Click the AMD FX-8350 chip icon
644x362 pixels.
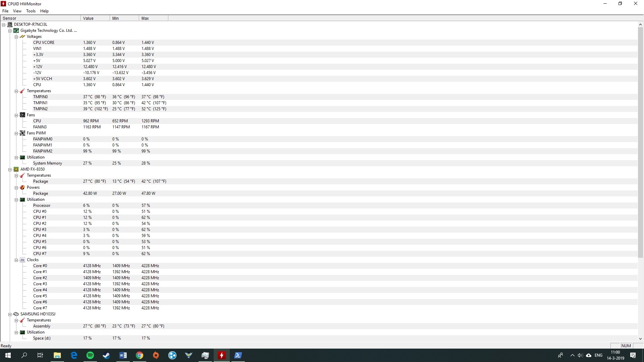16,169
